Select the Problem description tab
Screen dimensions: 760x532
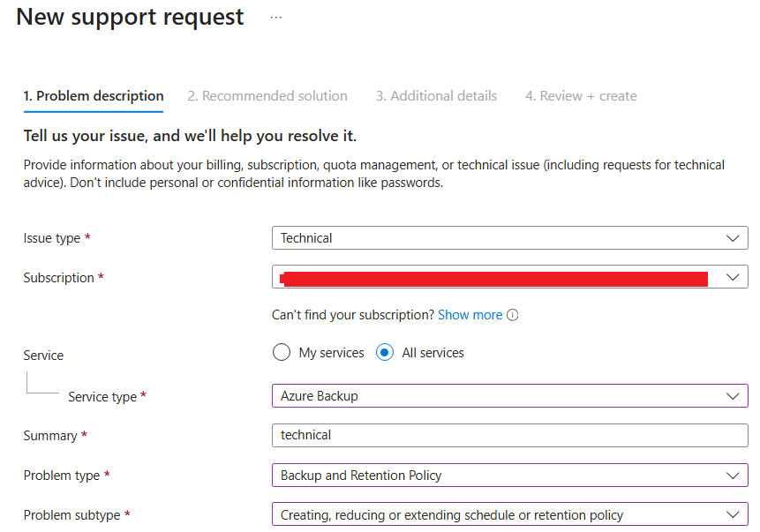tap(94, 96)
